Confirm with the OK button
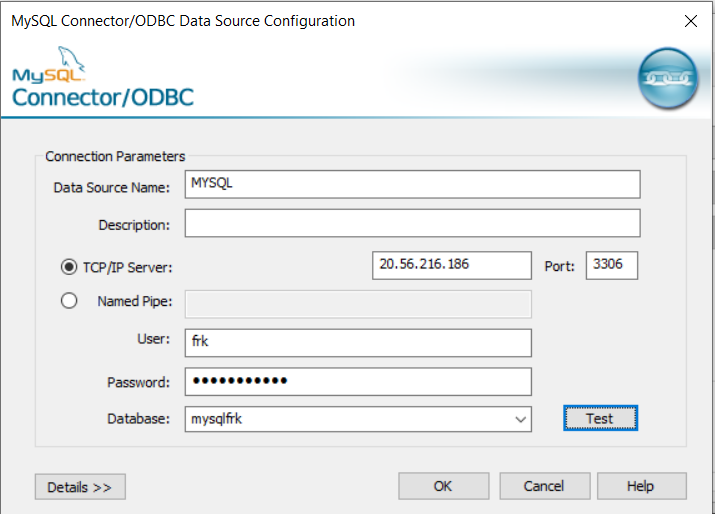This screenshot has height=514, width=715. (x=444, y=486)
